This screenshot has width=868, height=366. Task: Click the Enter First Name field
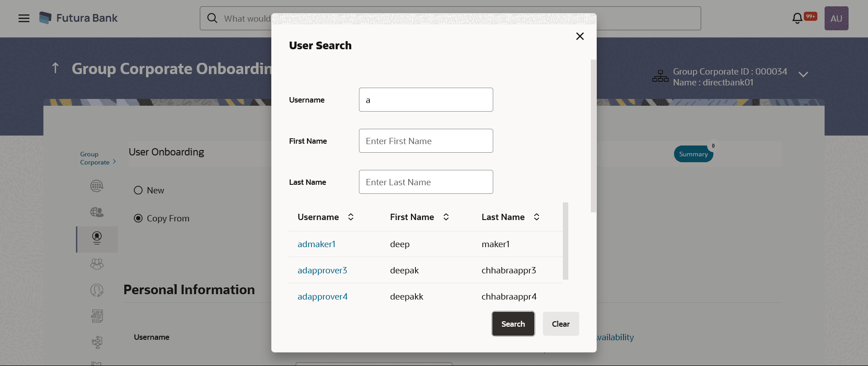(426, 141)
